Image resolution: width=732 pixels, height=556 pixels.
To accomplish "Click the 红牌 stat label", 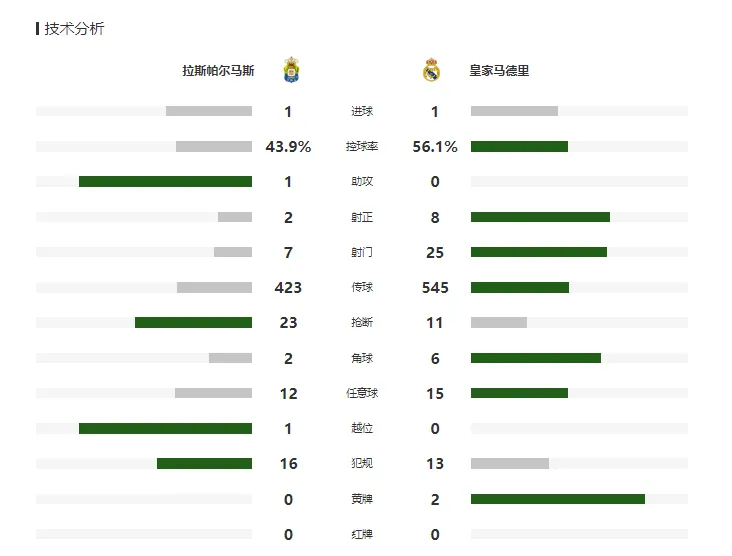I will tap(362, 535).
